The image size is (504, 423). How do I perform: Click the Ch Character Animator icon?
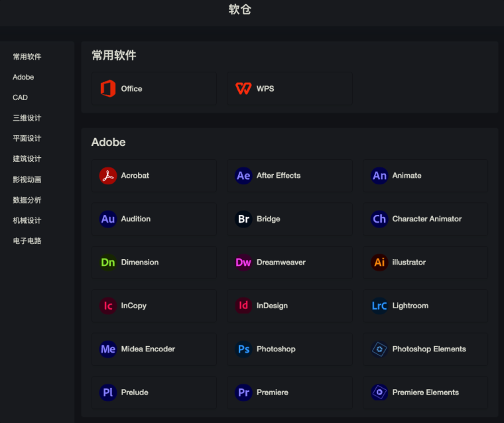pyautogui.click(x=379, y=219)
